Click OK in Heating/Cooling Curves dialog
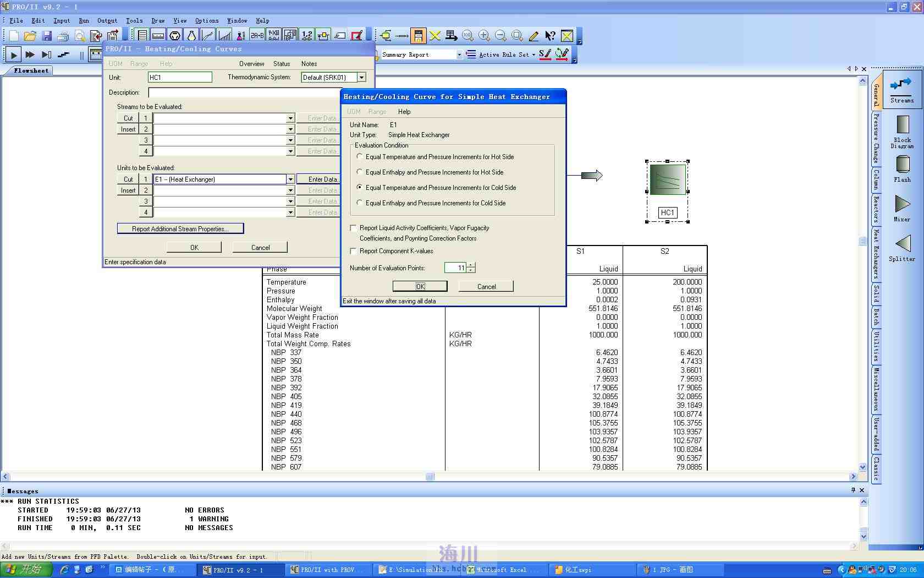The image size is (924, 578). tap(194, 247)
